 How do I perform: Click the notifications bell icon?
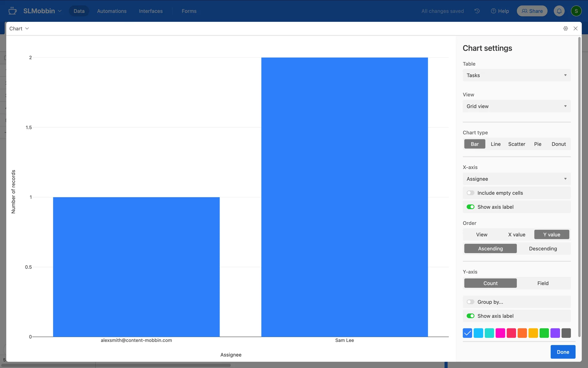559,11
